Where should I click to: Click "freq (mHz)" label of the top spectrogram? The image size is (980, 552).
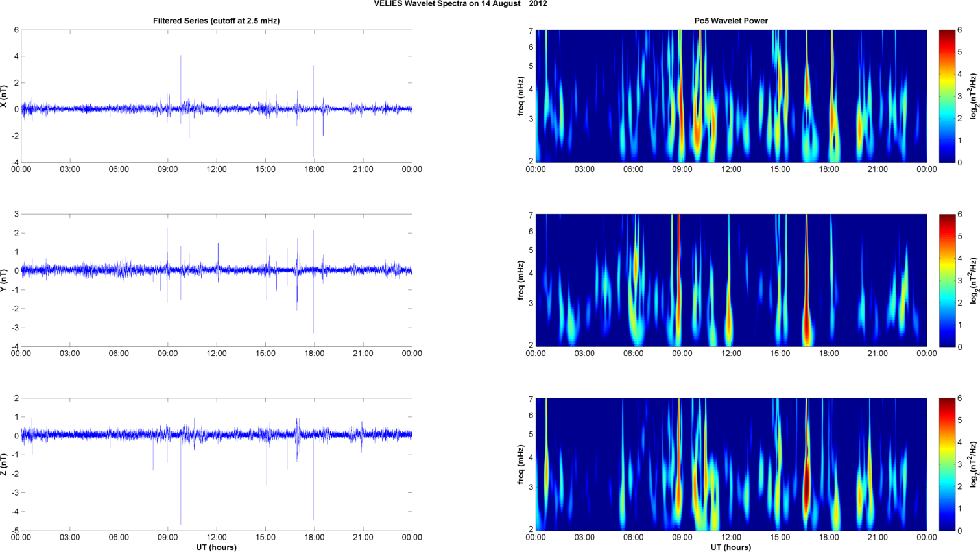521,96
